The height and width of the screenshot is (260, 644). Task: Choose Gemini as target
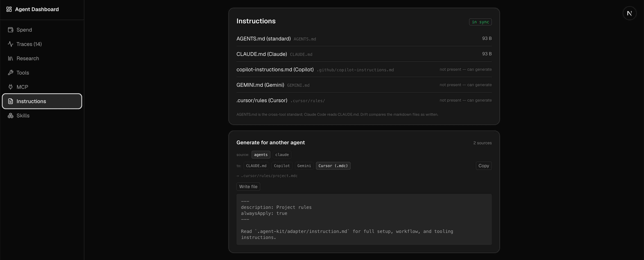tap(304, 166)
